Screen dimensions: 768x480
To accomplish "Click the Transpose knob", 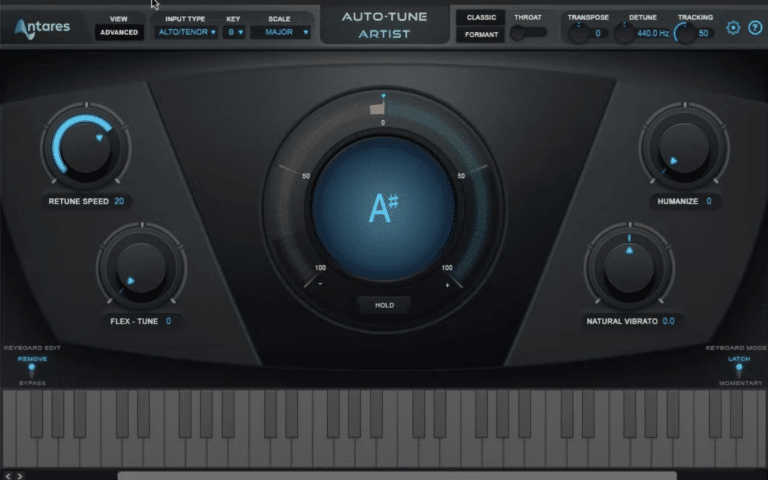I will pos(578,33).
